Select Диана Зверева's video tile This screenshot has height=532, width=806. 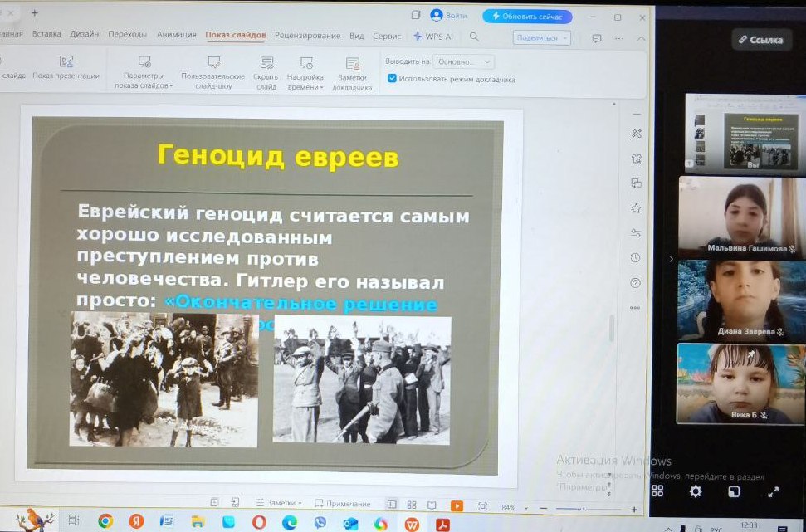[740, 300]
